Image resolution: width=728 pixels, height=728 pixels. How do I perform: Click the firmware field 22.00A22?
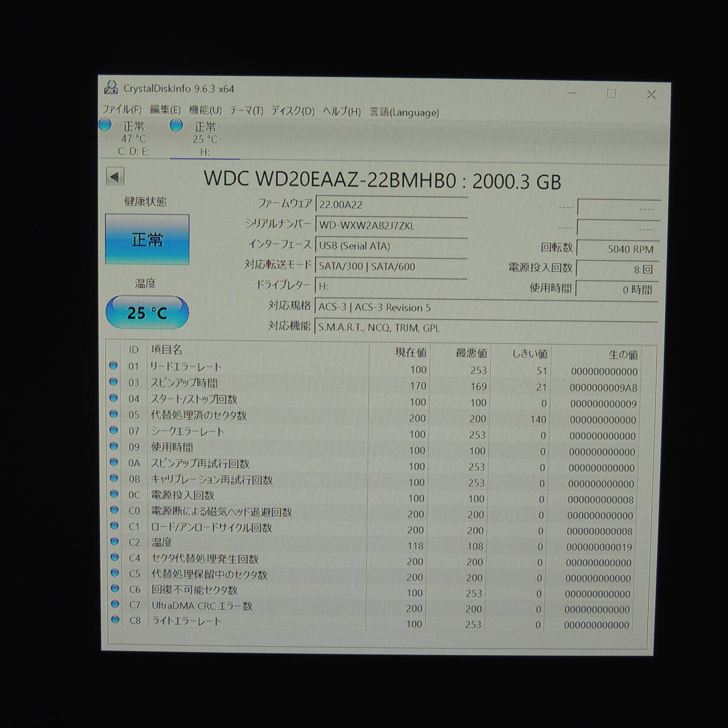click(x=391, y=205)
